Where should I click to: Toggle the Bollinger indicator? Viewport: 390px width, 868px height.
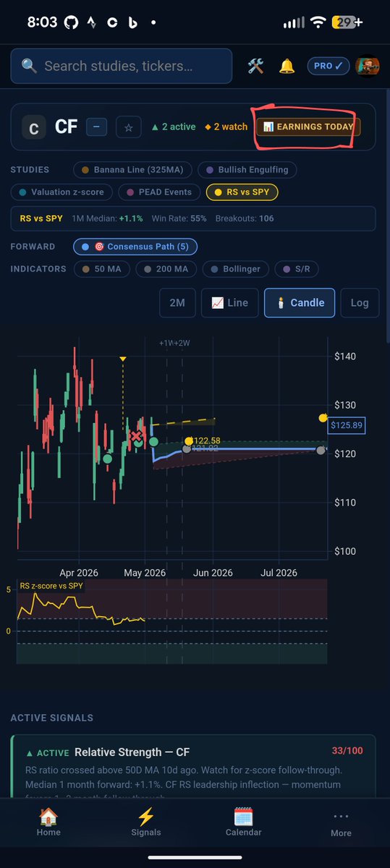(236, 269)
